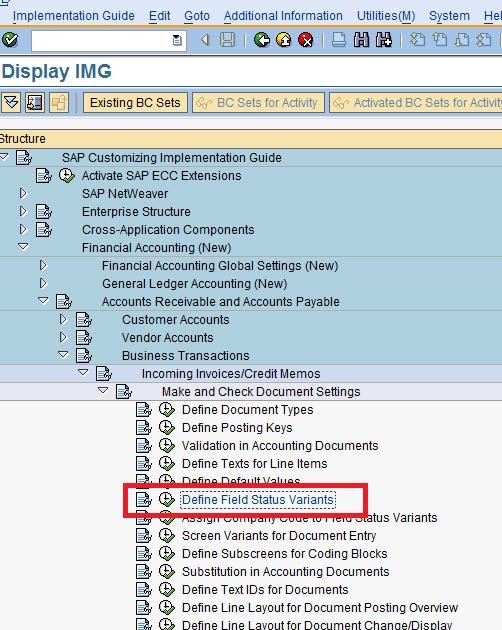The height and width of the screenshot is (630, 502).
Task: Click the Save diskette icon
Action: click(x=227, y=40)
